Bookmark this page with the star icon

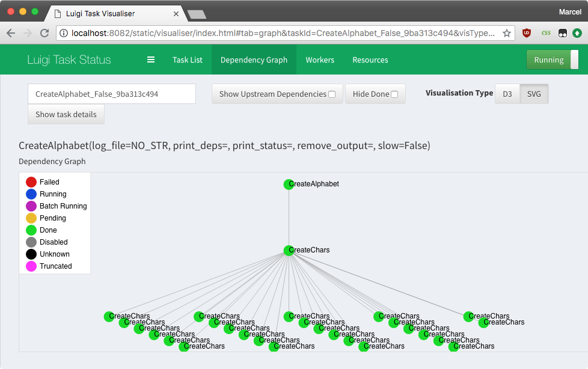pyautogui.click(x=507, y=33)
